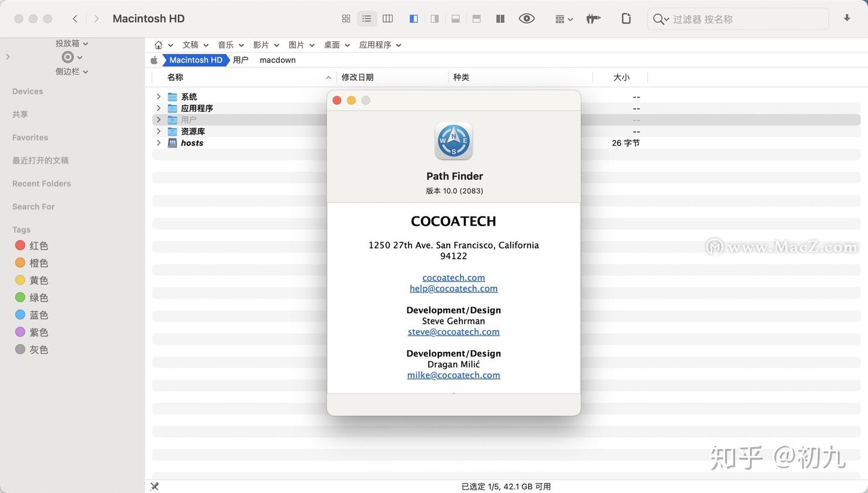The width and height of the screenshot is (868, 493).
Task: Select the 黄色 tag
Action: pos(31,280)
